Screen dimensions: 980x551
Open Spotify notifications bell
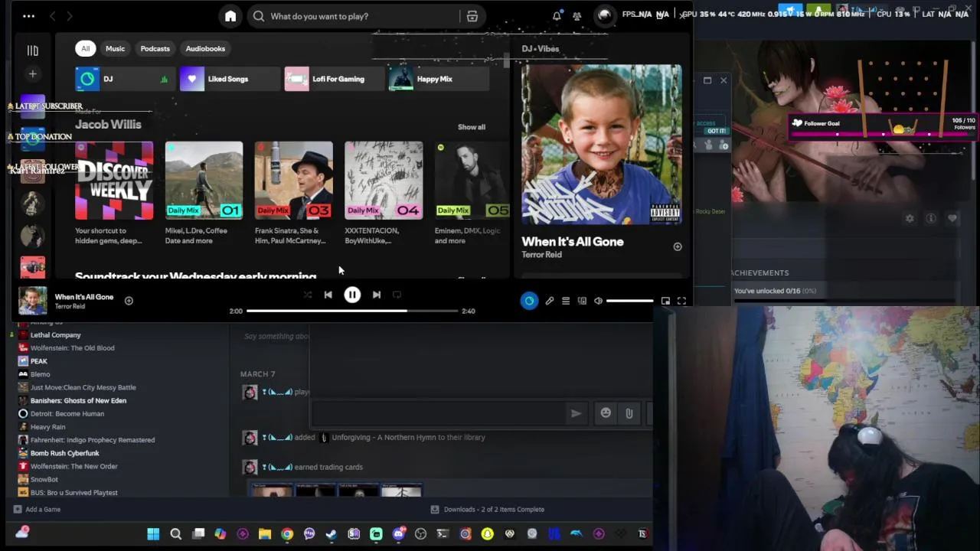point(557,16)
